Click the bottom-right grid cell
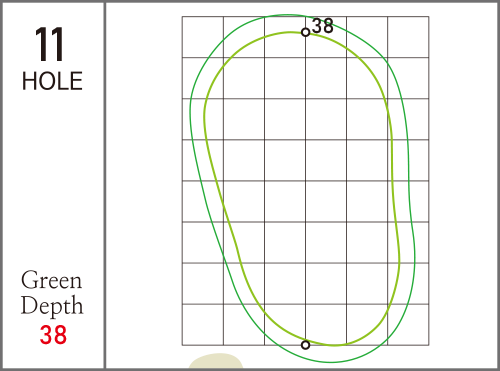The height and width of the screenshot is (371, 500). pos(408,324)
